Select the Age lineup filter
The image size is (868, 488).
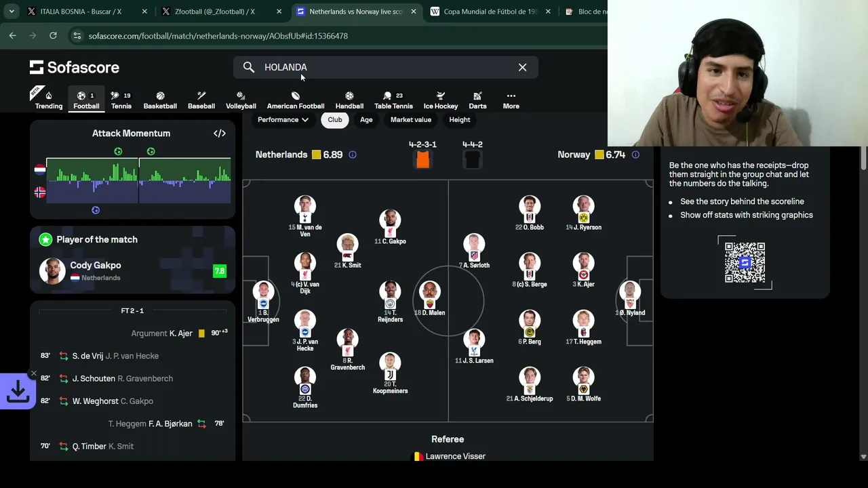click(366, 119)
